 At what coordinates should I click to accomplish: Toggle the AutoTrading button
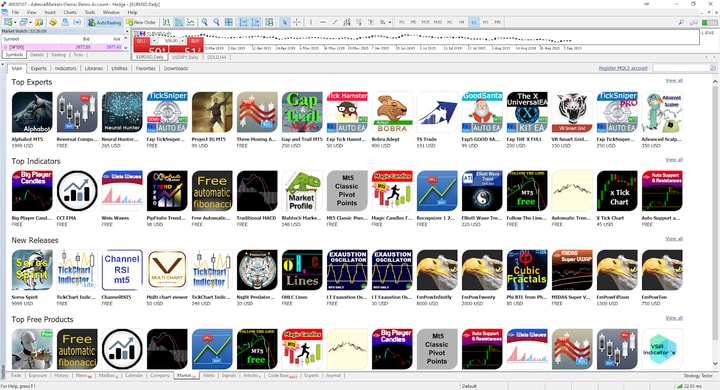[104, 22]
